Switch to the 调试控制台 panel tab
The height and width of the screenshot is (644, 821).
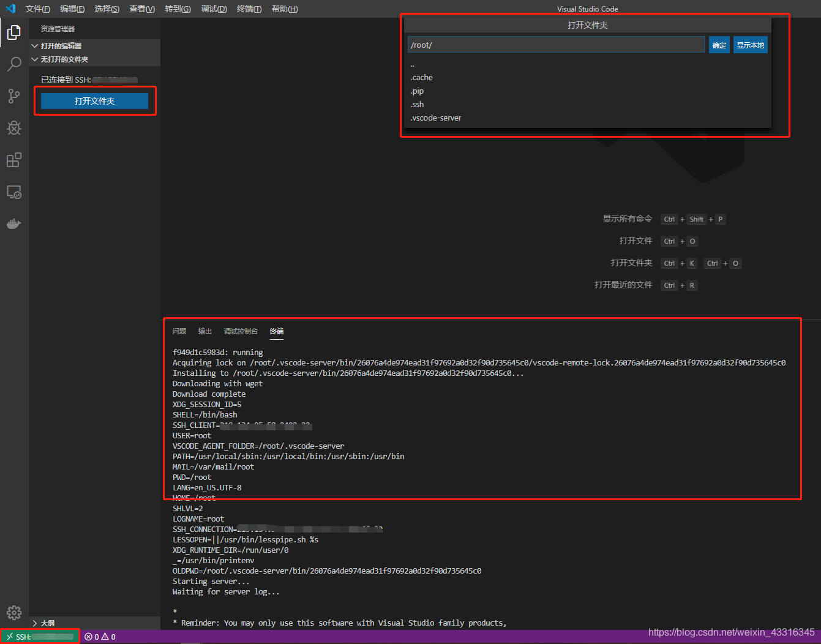coord(241,331)
